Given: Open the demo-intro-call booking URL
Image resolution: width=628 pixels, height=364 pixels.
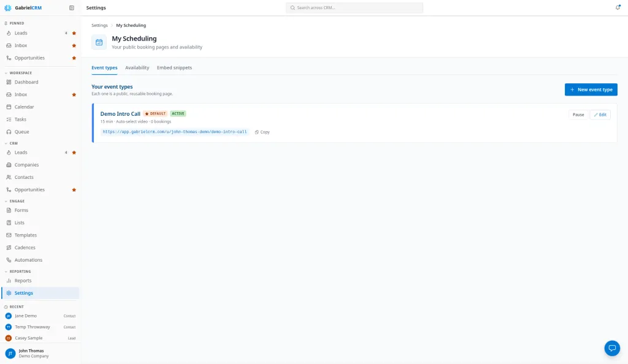Looking at the screenshot, I should [x=175, y=132].
